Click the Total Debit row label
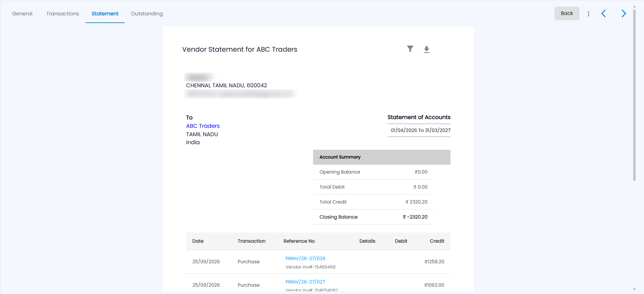The height and width of the screenshot is (294, 644). [332, 187]
